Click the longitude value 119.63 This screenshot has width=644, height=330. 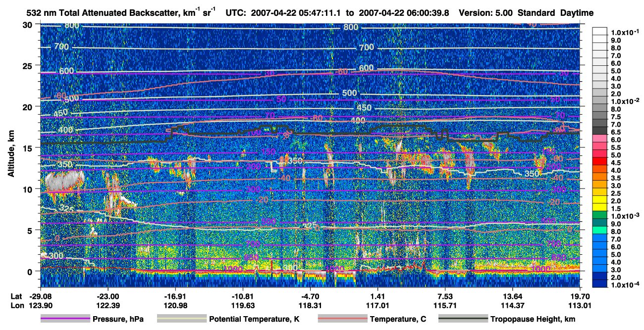pyautogui.click(x=243, y=305)
